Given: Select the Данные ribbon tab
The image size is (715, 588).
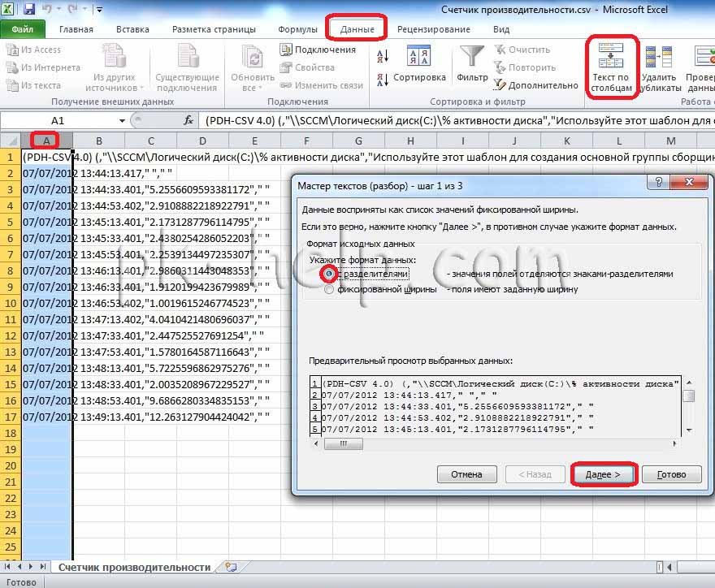Looking at the screenshot, I should [x=357, y=29].
